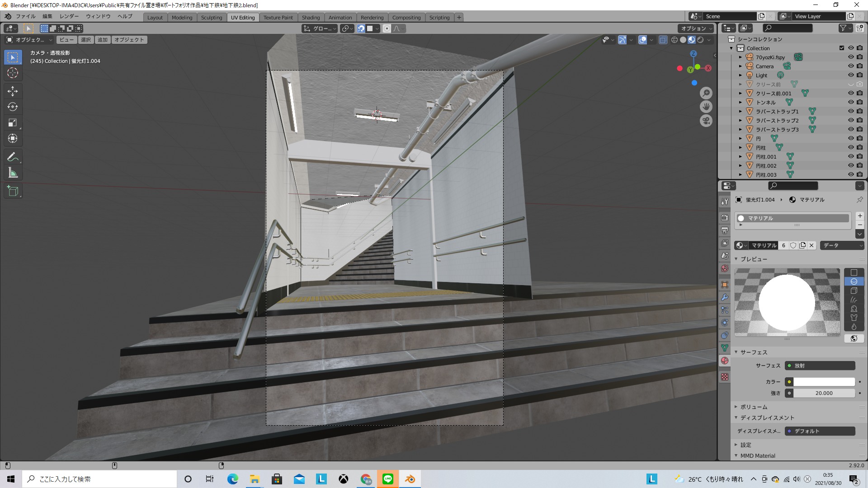Switch to the Shading workspace tab
This screenshot has height=488, width=868.
pyautogui.click(x=311, y=17)
